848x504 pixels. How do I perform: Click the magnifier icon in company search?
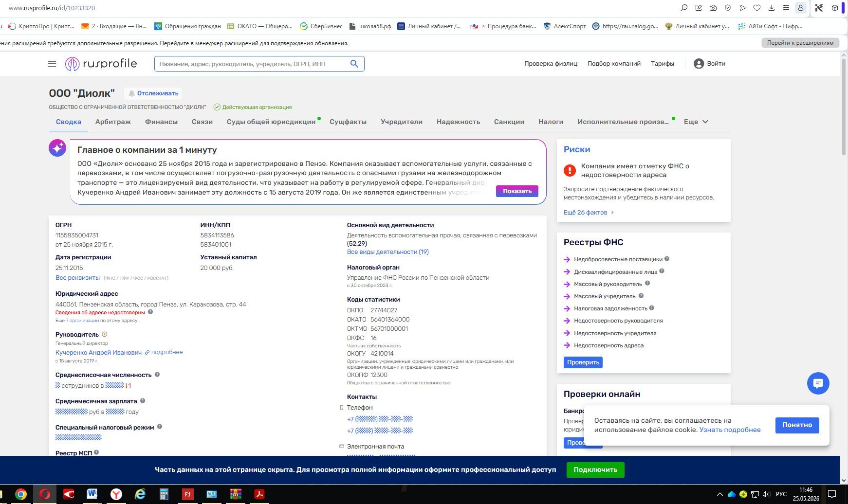coord(354,64)
